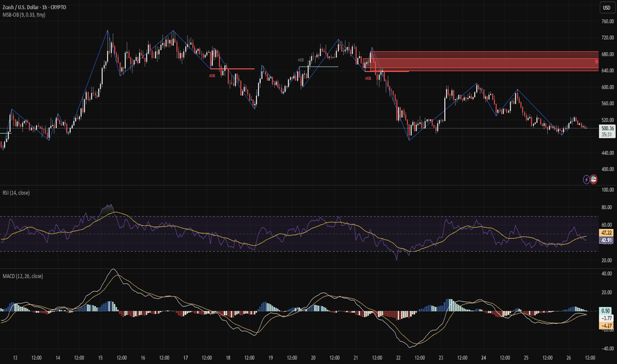Click the US flag event icon
The width and height of the screenshot is (617, 364).
tap(594, 179)
